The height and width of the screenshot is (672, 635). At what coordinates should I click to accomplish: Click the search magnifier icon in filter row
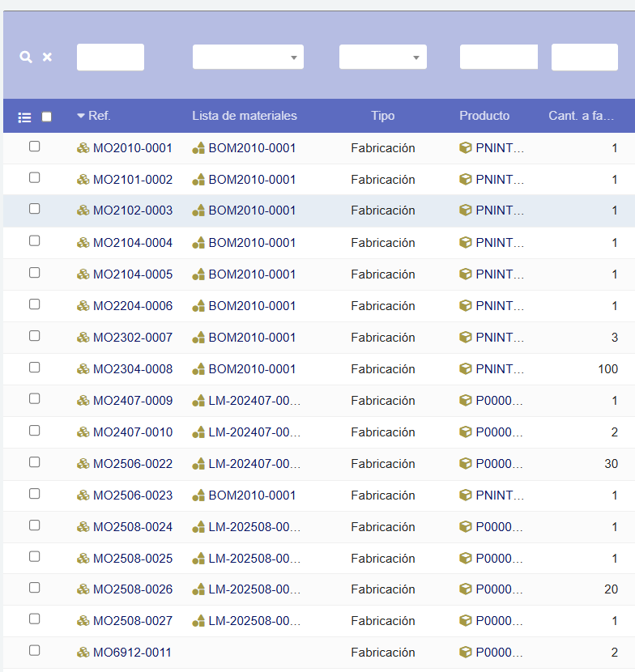(x=26, y=57)
